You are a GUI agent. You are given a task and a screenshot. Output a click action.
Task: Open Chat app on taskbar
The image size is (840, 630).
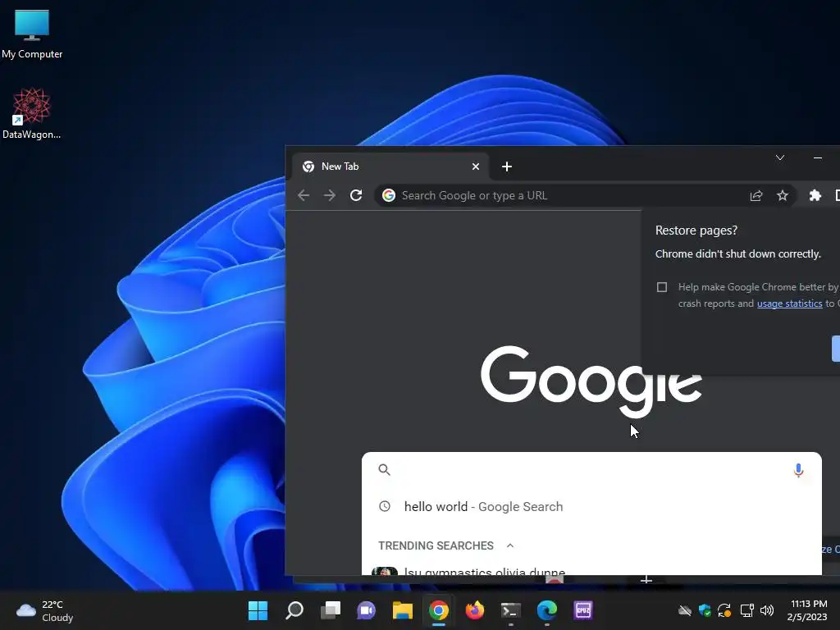[367, 610]
